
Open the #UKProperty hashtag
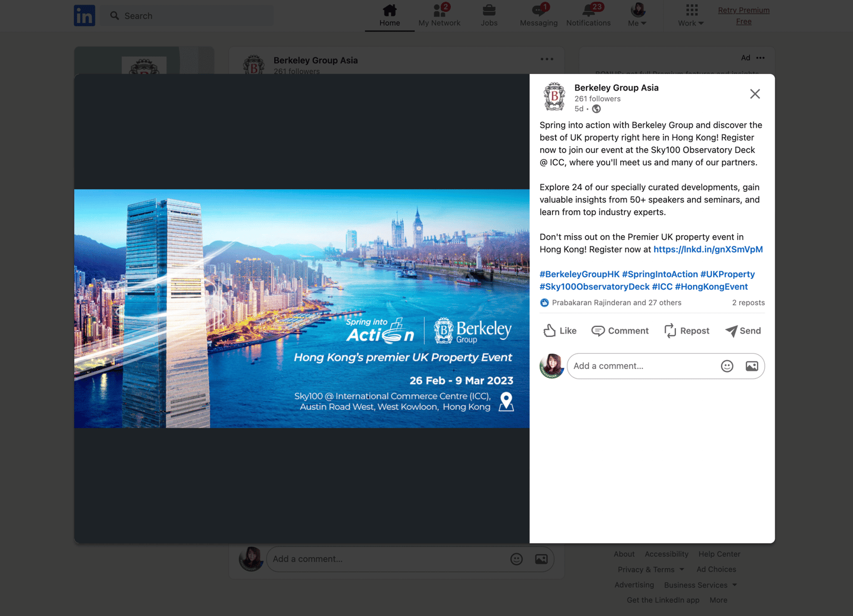[727, 274]
